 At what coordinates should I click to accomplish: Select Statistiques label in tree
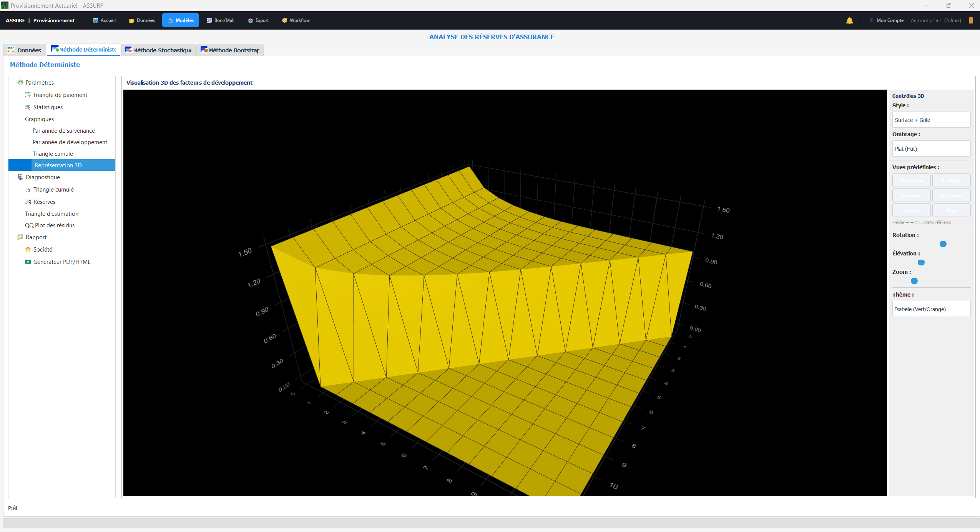tap(48, 107)
